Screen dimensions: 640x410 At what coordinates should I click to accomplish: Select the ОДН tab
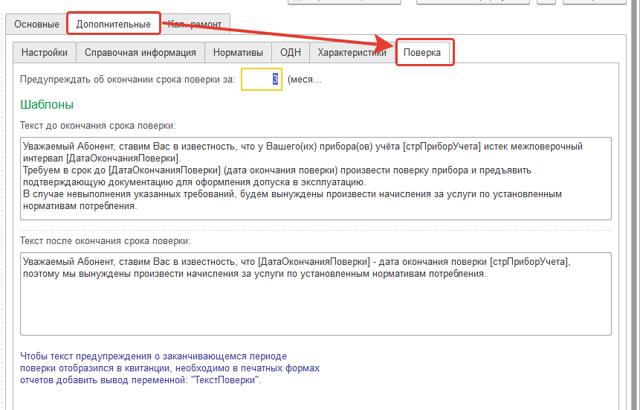(290, 52)
